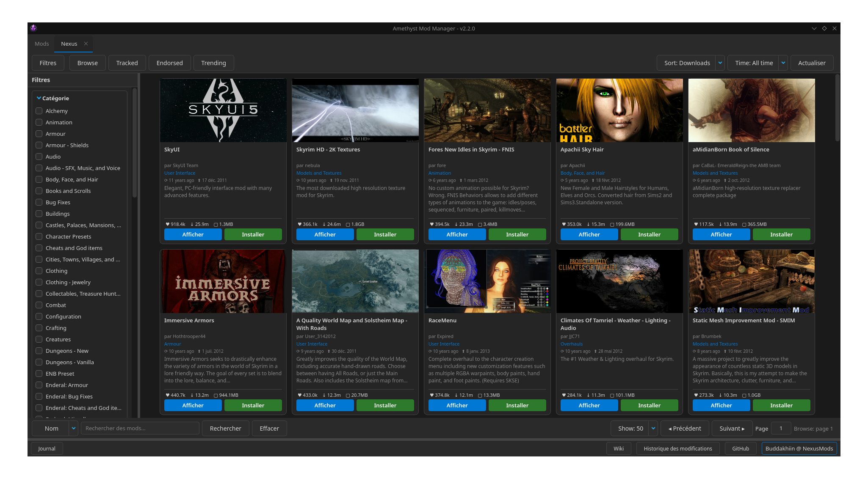Click the file size icon on Fores New Idles card
This screenshot has height=489, width=868.
pyautogui.click(x=480, y=224)
